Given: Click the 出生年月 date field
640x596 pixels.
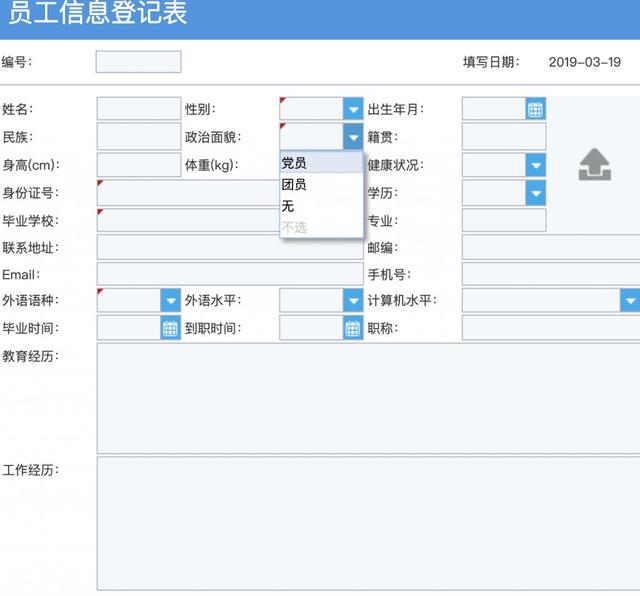Looking at the screenshot, I should (493, 109).
